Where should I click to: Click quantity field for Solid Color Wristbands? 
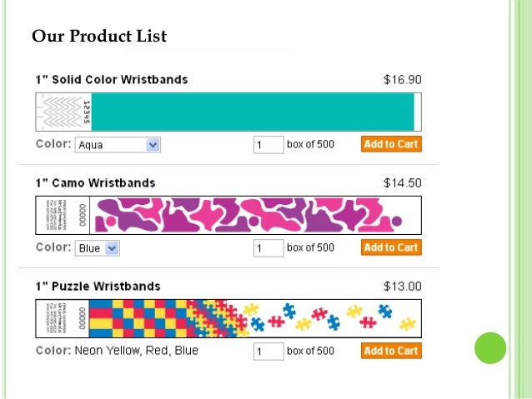(269, 145)
